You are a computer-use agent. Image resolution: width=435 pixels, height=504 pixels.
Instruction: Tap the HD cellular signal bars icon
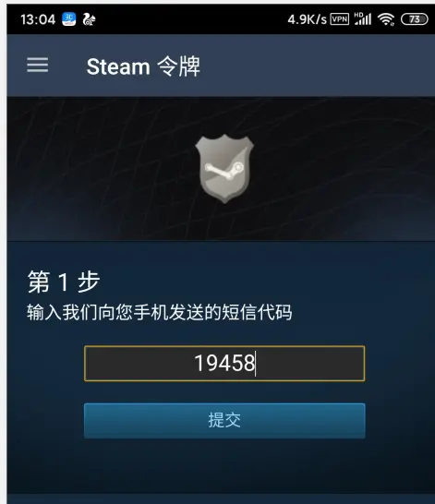click(363, 19)
